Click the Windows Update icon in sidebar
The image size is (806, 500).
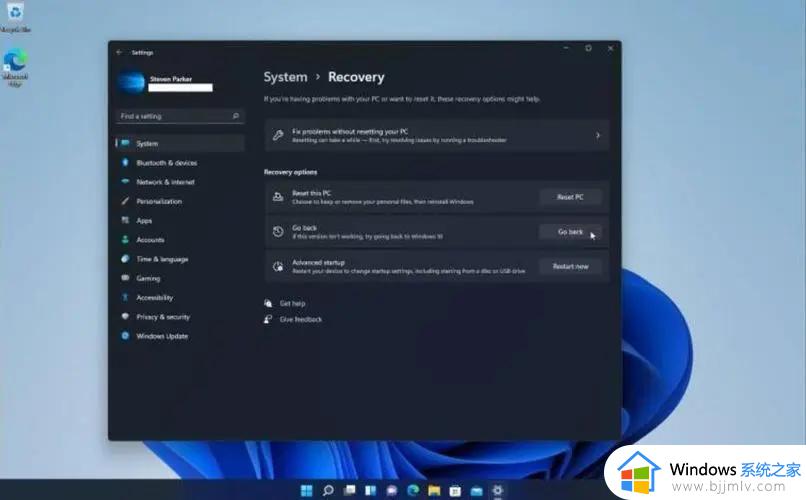(125, 336)
